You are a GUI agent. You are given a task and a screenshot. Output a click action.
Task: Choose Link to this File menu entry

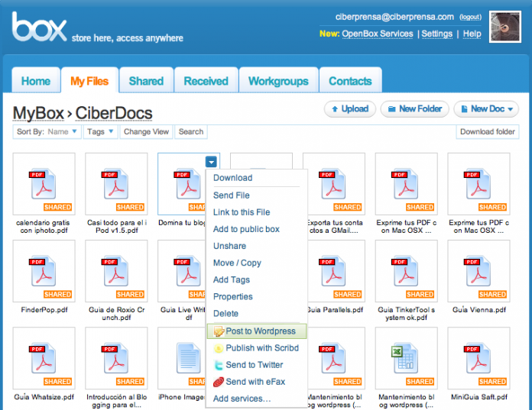(241, 212)
